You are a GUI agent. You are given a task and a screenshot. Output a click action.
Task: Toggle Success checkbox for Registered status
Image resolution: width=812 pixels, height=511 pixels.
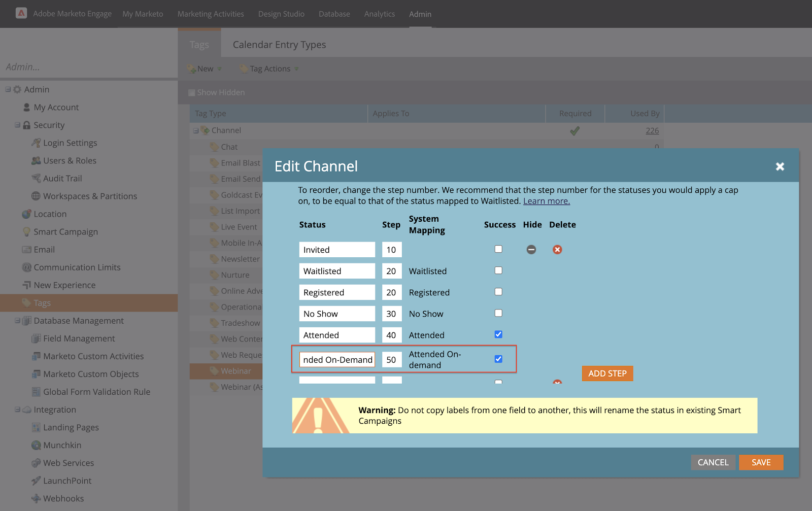pyautogui.click(x=498, y=292)
